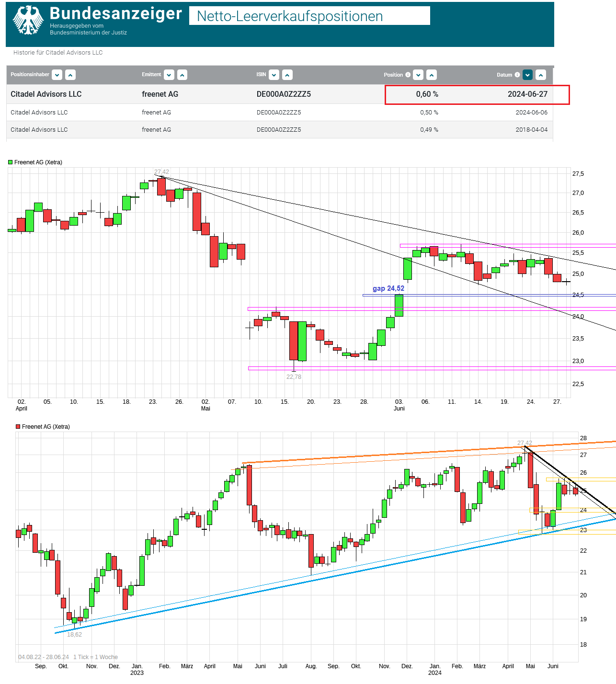This screenshot has width=616, height=684.
Task: Click green Freenet AG legend square in upper chart
Action: point(10,162)
